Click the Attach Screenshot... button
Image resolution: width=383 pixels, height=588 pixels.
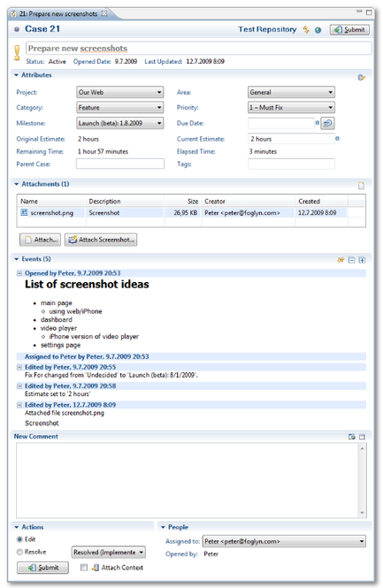click(101, 240)
